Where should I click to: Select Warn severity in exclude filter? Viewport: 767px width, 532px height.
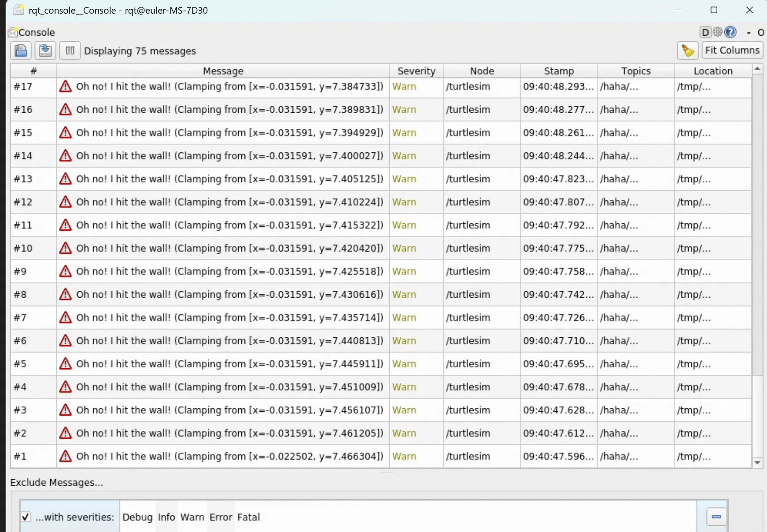192,517
